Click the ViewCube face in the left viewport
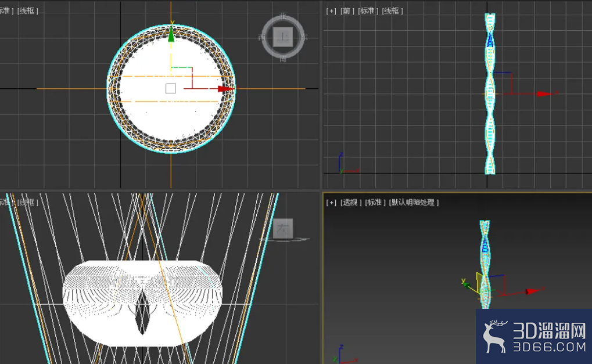The width and height of the screenshot is (592, 364). click(283, 229)
